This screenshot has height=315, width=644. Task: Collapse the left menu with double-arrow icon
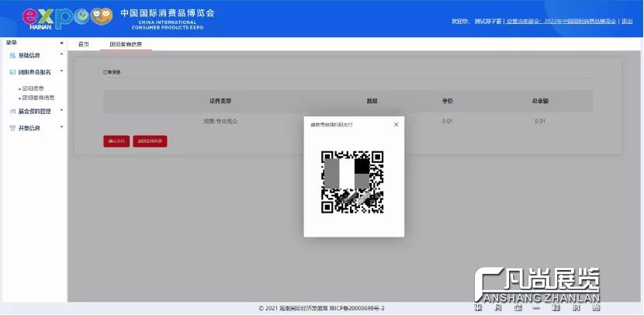point(62,43)
